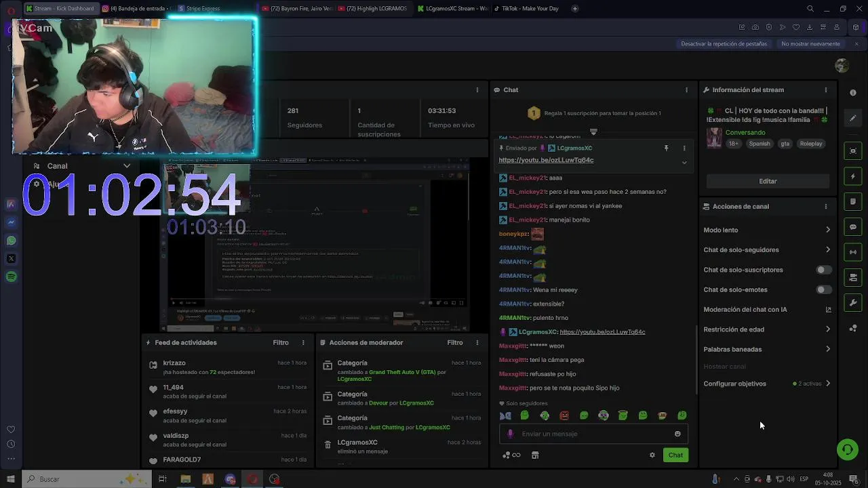Image resolution: width=868 pixels, height=488 pixels.
Task: Open Feed de actividades three-dot menu
Action: click(303, 342)
